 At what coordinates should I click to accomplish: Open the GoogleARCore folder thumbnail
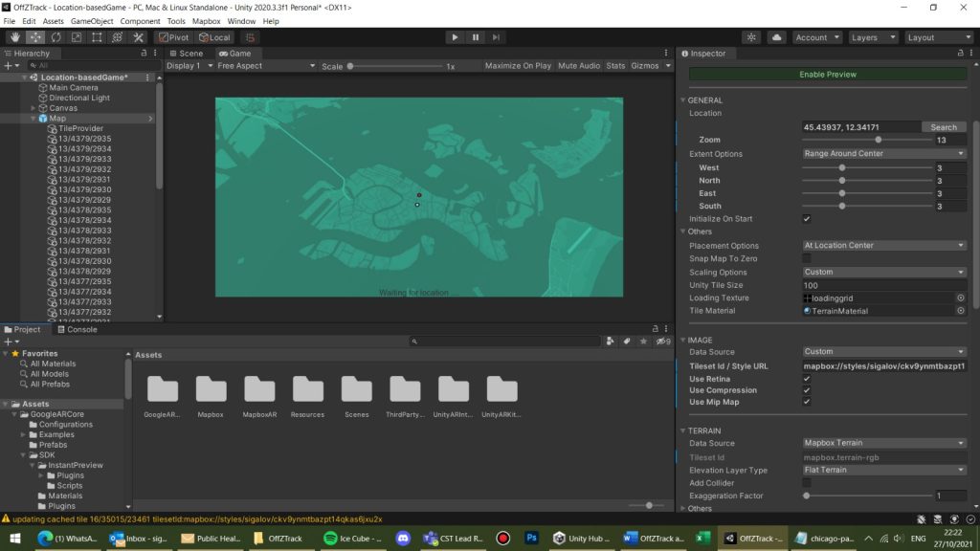pyautogui.click(x=163, y=389)
